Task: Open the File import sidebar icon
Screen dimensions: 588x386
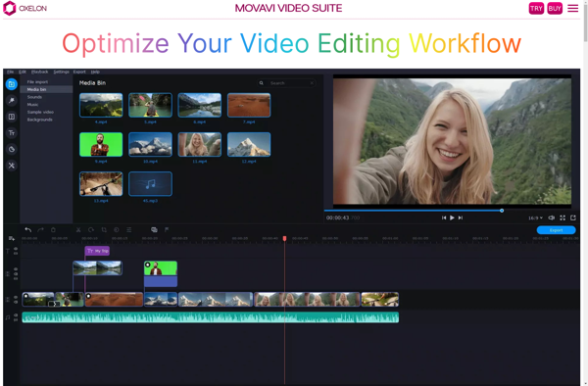Action: (11, 84)
